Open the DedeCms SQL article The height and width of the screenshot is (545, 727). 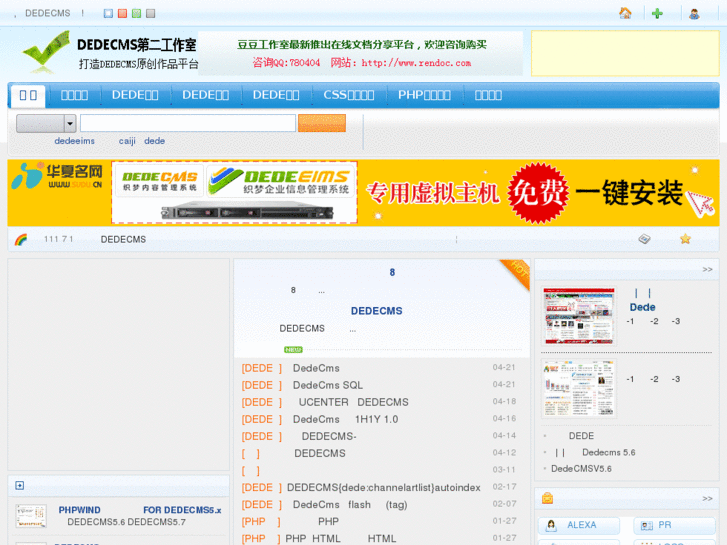(328, 385)
